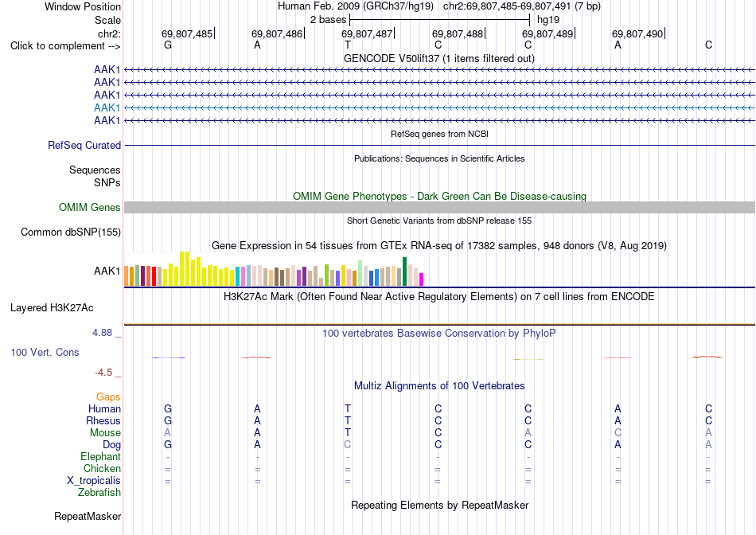This screenshot has height=535, width=756.
Task: Click base T in the complement sequence row
Action: click(348, 45)
